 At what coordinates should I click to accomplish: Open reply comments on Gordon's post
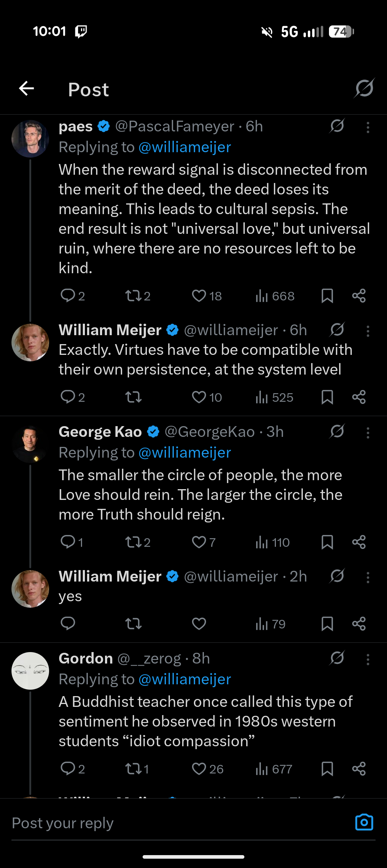tap(68, 768)
